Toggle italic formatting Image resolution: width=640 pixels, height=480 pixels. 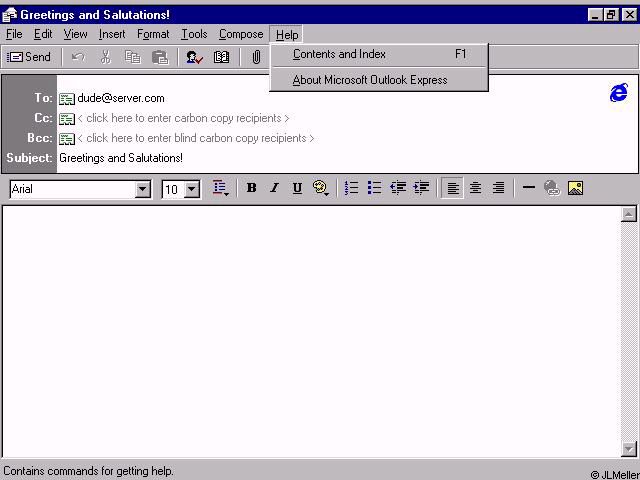coord(274,188)
